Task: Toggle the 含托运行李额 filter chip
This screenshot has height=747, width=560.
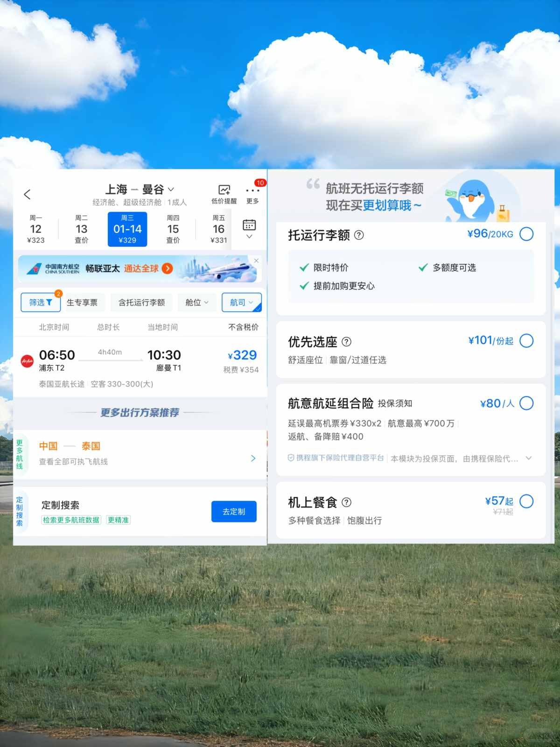Action: [x=141, y=303]
